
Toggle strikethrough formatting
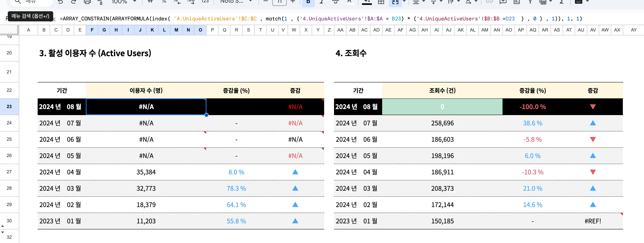pos(335,2)
